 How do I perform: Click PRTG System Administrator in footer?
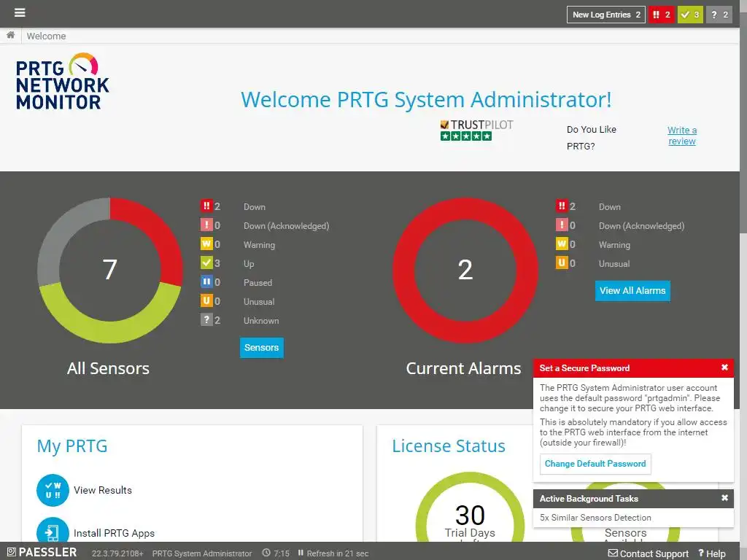tap(202, 553)
